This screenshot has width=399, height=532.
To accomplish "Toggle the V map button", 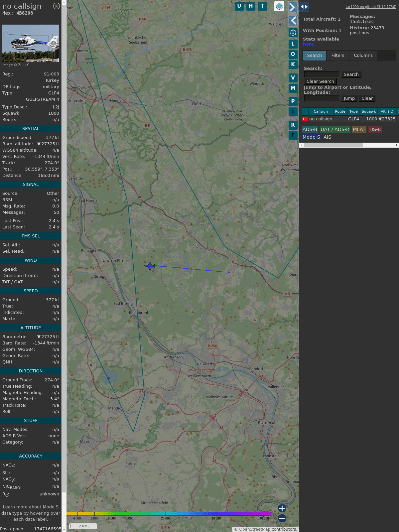I will [x=293, y=77].
